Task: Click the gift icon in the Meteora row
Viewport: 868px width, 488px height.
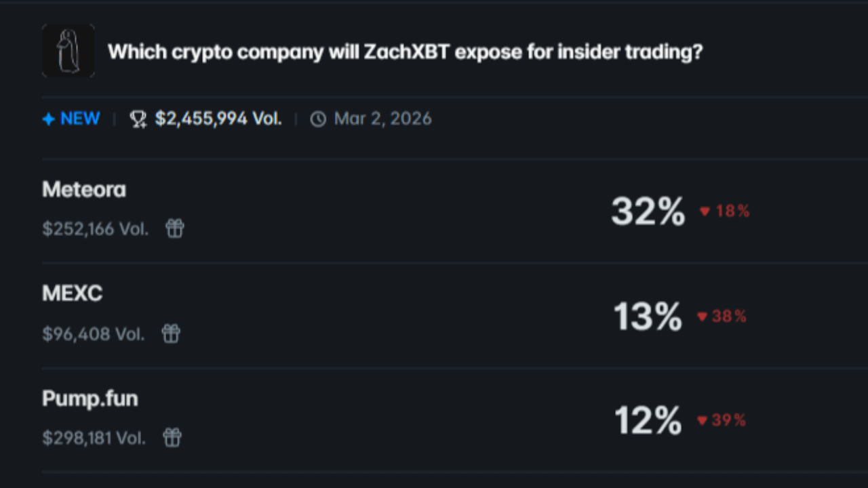Action: coord(175,228)
